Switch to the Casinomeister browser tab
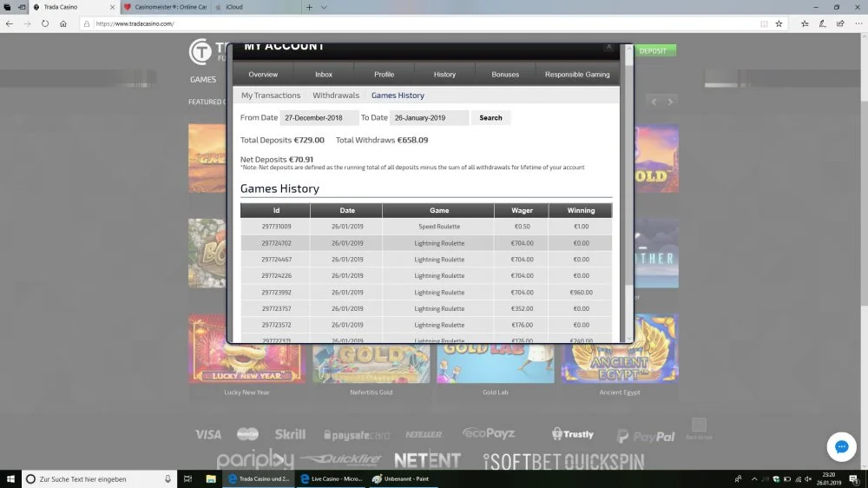Screen dimensions: 868x488 (165, 7)
